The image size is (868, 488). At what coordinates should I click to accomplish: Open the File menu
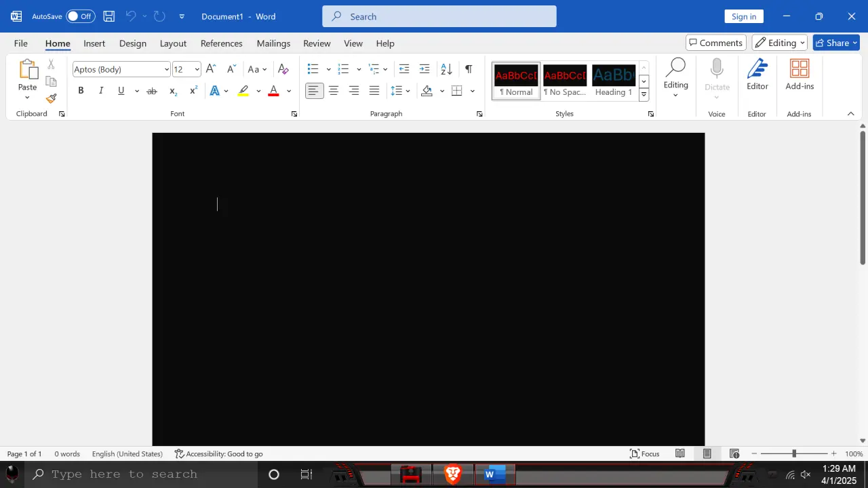(21, 43)
